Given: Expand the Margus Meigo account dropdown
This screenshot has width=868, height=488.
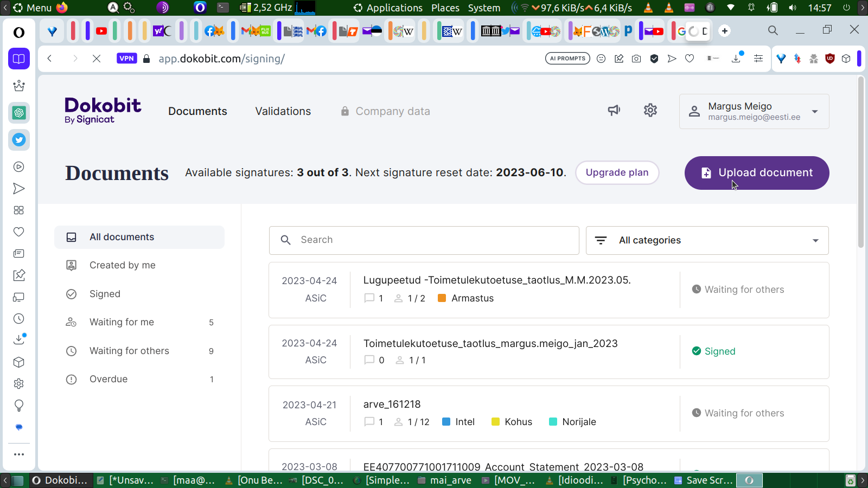Looking at the screenshot, I should (754, 111).
